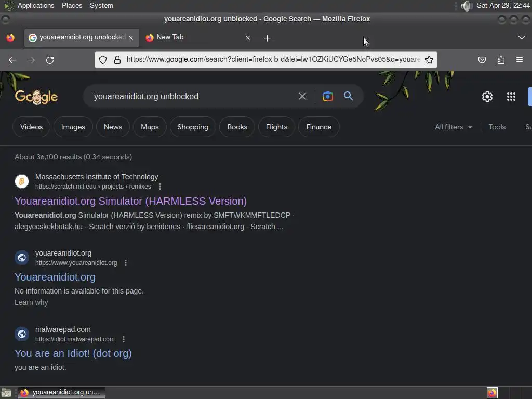Viewport: 532px width, 399px height.
Task: Open Youareanidiot.org Simulator (HARMLESS Version) link
Action: (x=130, y=201)
